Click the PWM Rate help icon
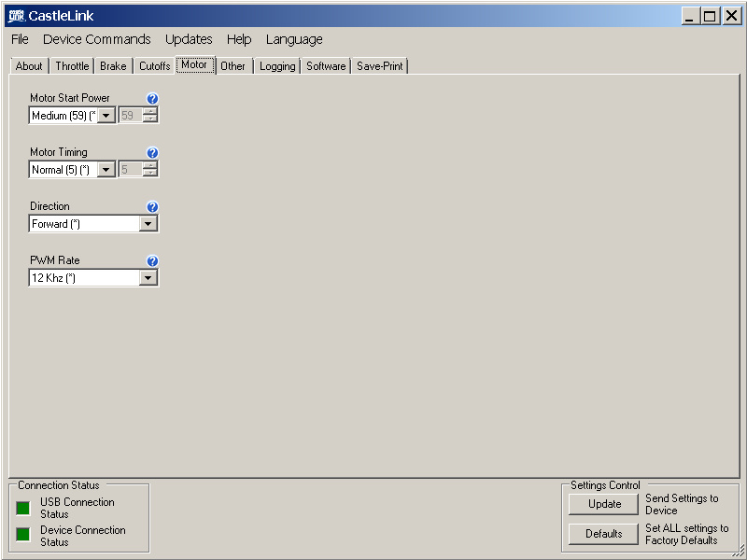This screenshot has width=747, height=560. [x=153, y=261]
